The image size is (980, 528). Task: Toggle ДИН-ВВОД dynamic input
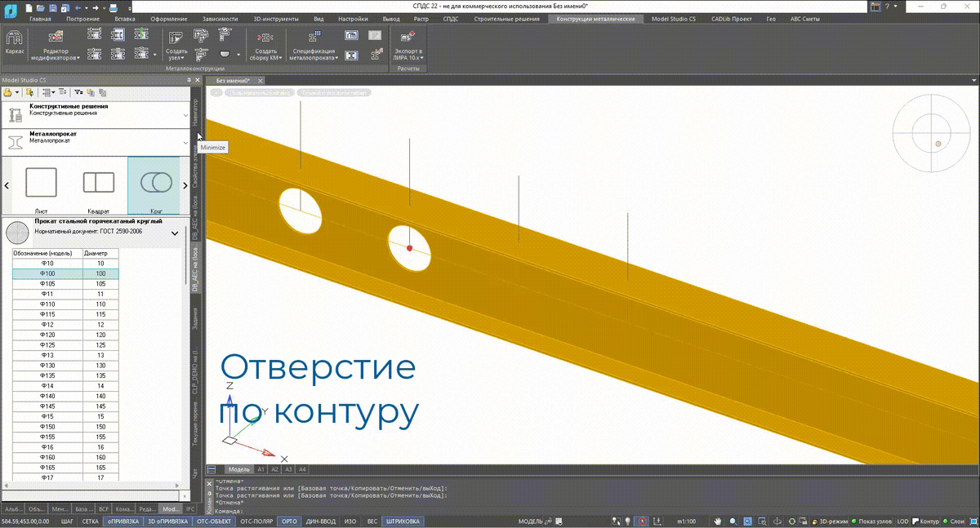tap(320, 521)
